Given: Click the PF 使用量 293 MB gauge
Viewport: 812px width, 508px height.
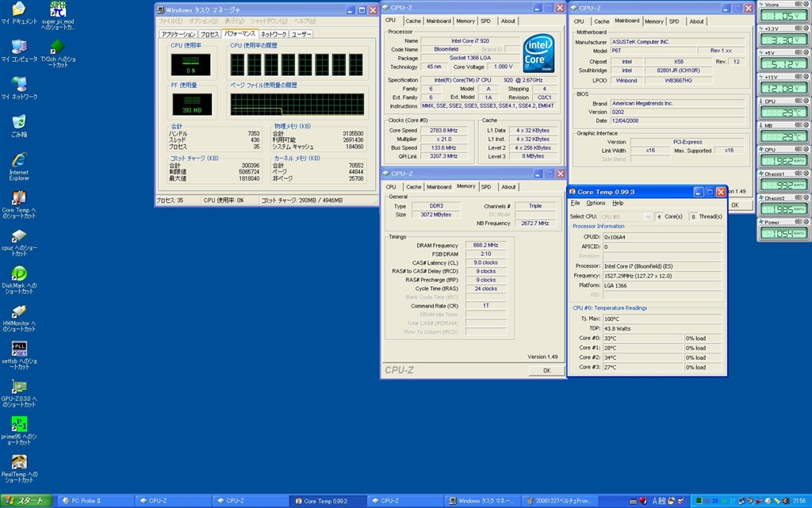Looking at the screenshot, I should tap(192, 105).
